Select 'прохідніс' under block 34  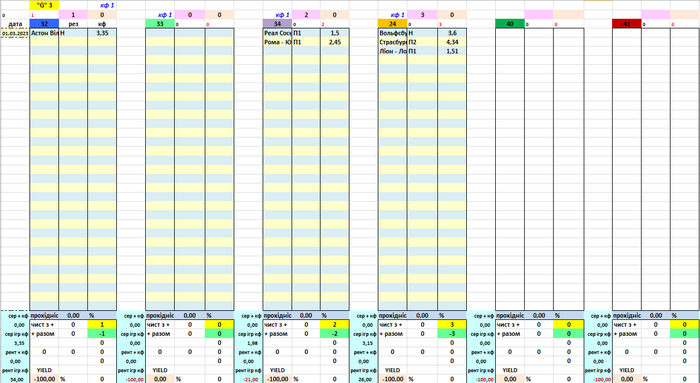[x=277, y=315]
